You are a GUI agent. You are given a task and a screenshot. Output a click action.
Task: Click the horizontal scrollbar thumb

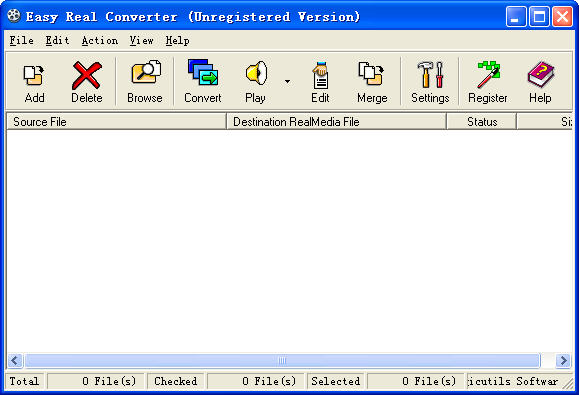coord(282,360)
